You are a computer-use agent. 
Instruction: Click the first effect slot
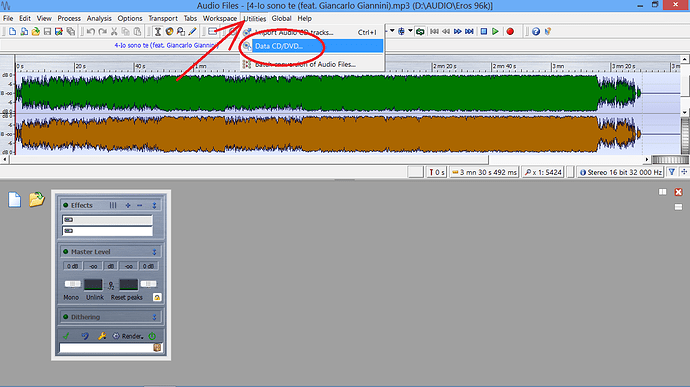pyautogui.click(x=107, y=220)
